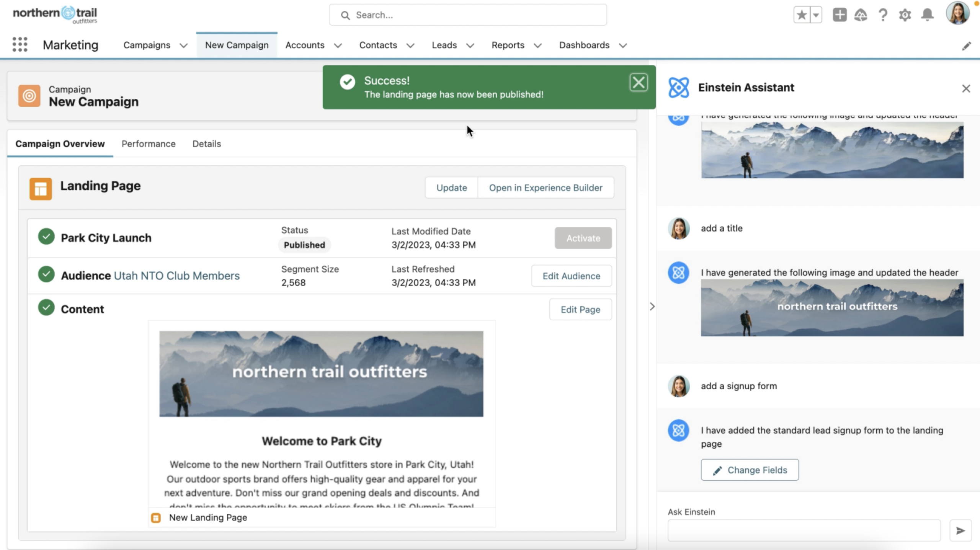Click the green check beside Park City Launch
Image resolution: width=980 pixels, height=550 pixels.
point(46,237)
